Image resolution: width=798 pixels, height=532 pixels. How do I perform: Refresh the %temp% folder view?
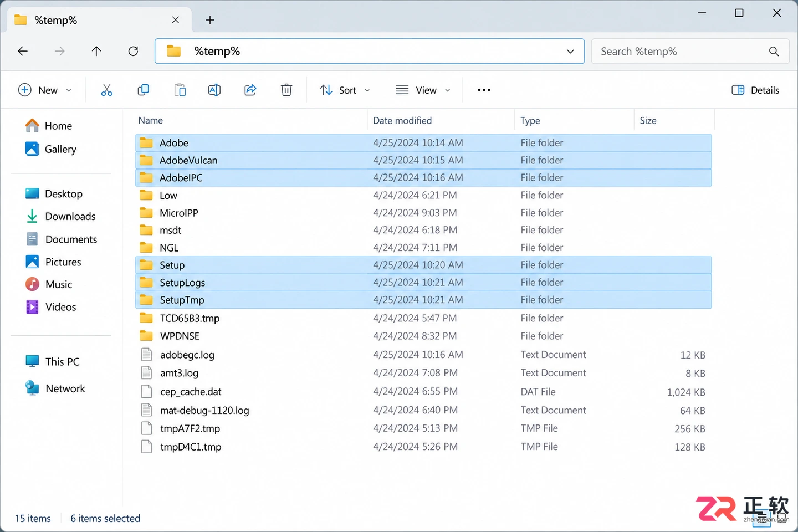click(133, 51)
